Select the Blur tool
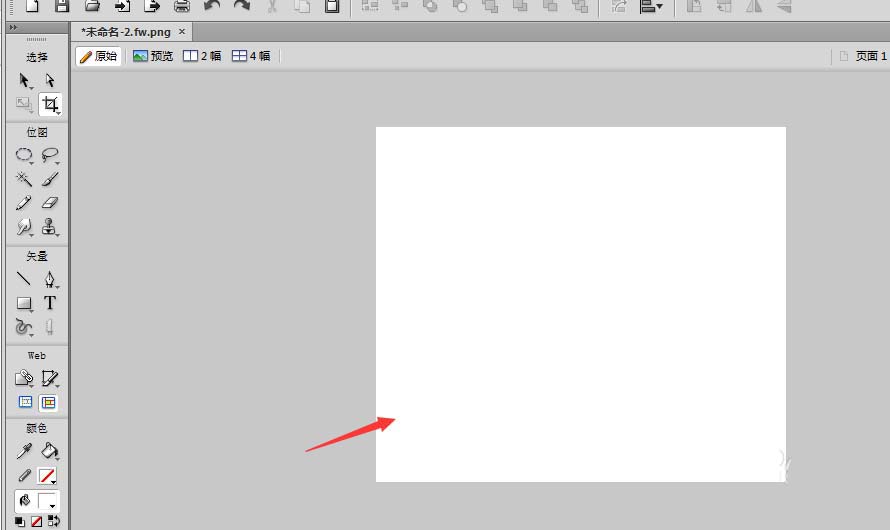Viewport: 890px width, 530px height. click(24, 227)
